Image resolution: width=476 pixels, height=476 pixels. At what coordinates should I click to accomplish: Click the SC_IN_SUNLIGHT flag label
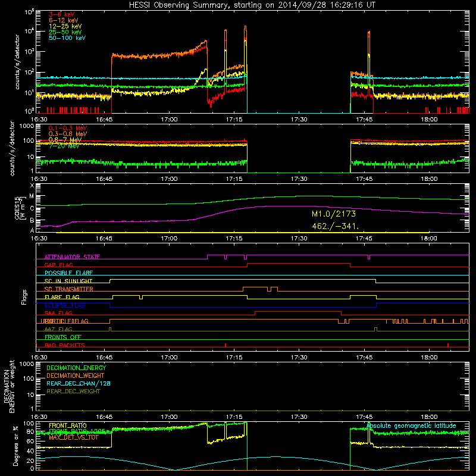pos(68,281)
